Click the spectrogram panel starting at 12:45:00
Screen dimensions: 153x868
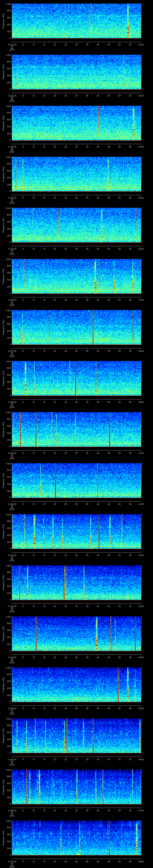point(77,736)
